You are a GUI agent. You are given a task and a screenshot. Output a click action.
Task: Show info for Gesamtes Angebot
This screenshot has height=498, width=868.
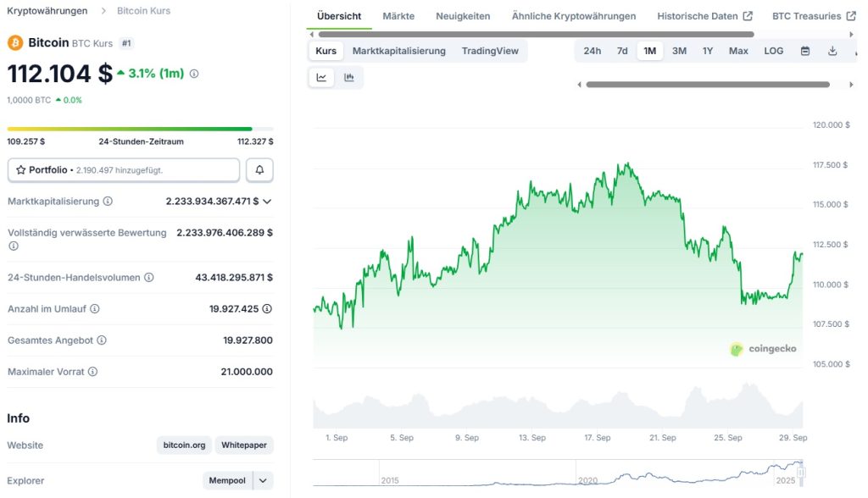(102, 340)
